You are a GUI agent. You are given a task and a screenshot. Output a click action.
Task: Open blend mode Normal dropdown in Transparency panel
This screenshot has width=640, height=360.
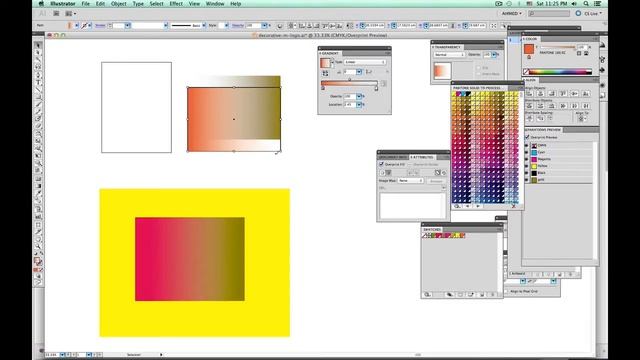point(449,55)
